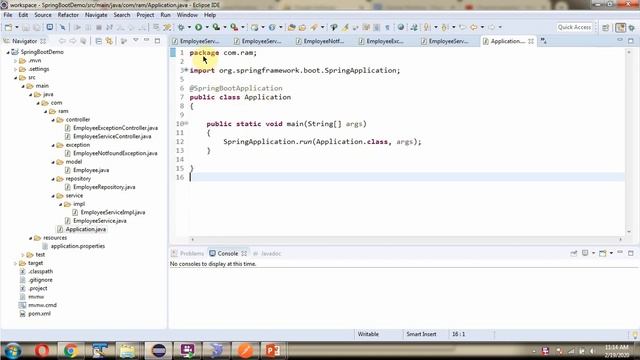This screenshot has height=360, width=640.
Task: Show hidden editor tabs list
Action: pyautogui.click(x=543, y=41)
